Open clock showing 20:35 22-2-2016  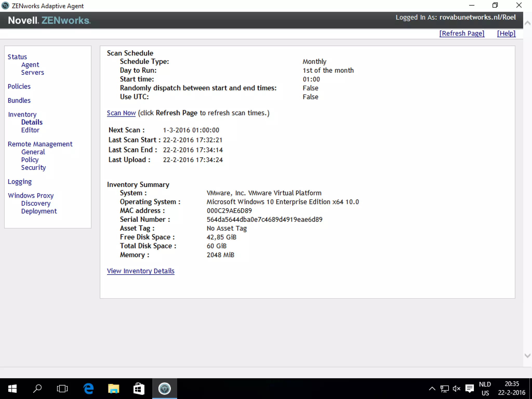(511, 389)
